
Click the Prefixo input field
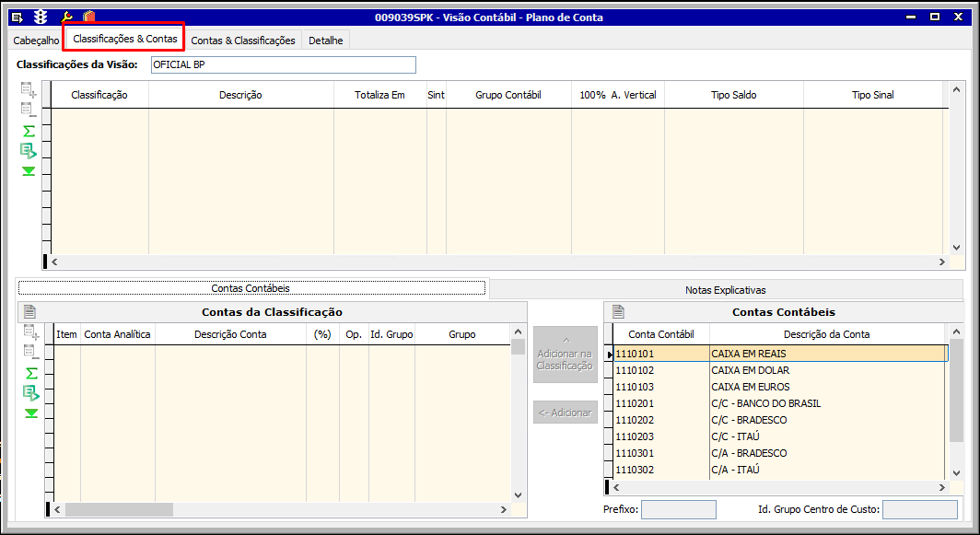[678, 509]
